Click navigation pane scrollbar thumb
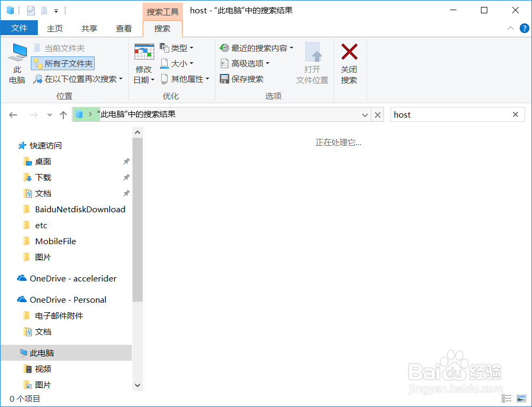 [x=137, y=220]
